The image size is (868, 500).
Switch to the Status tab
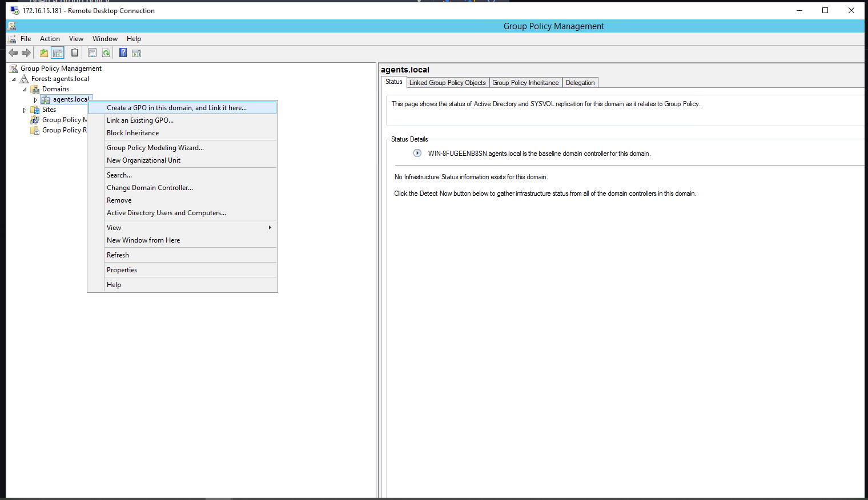[393, 82]
